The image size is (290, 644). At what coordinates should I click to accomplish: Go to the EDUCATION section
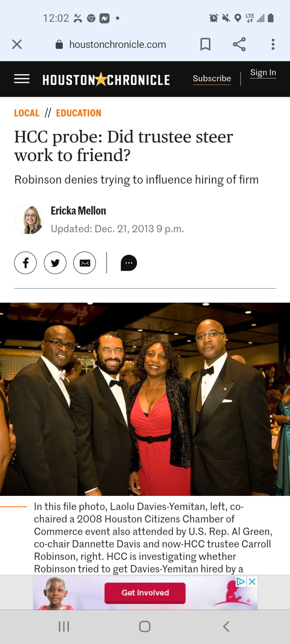click(x=79, y=113)
